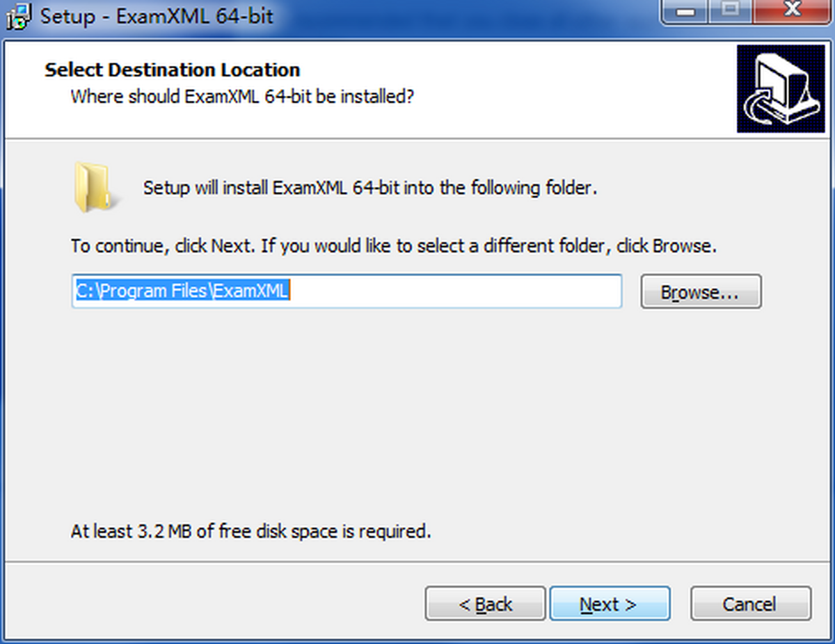Proceed by pressing Next >

[609, 604]
